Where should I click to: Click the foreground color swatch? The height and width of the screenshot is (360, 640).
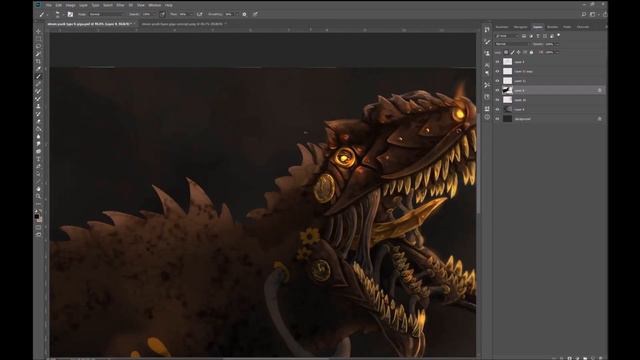(37, 216)
